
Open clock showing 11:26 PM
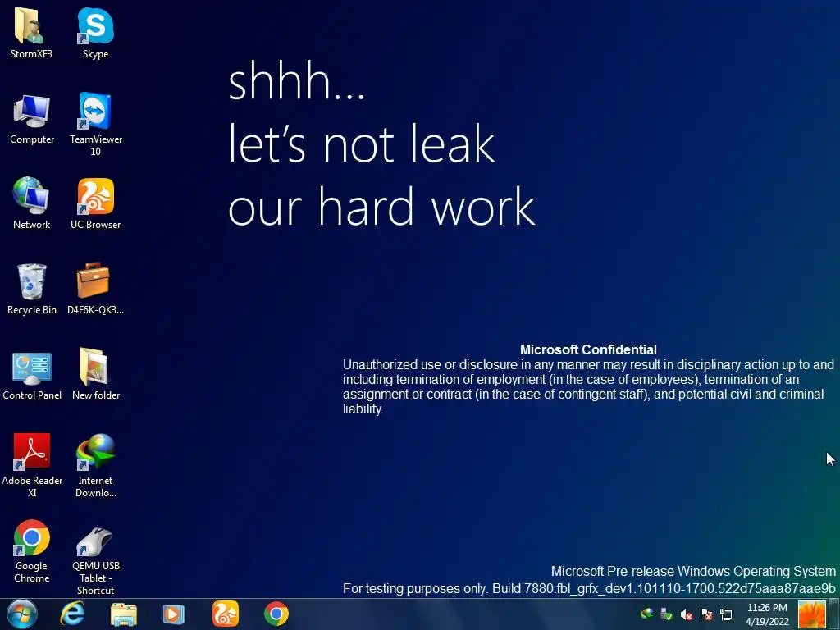coord(767,614)
